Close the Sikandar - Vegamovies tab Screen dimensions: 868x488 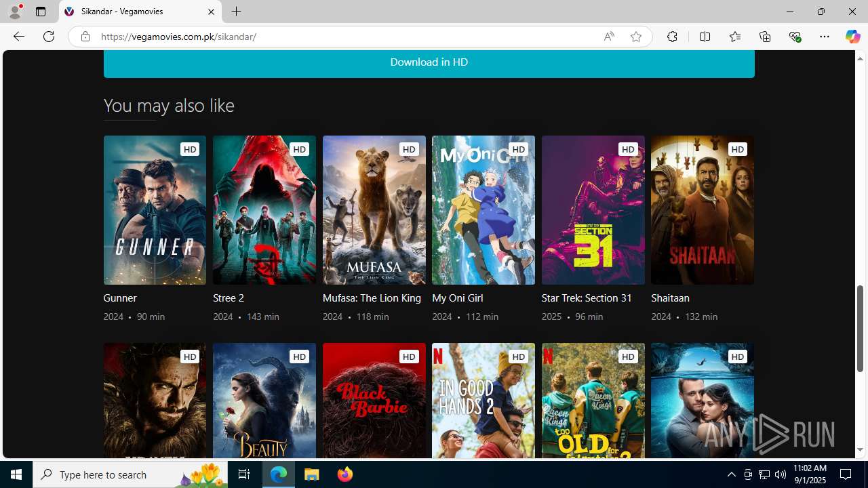[x=211, y=12]
